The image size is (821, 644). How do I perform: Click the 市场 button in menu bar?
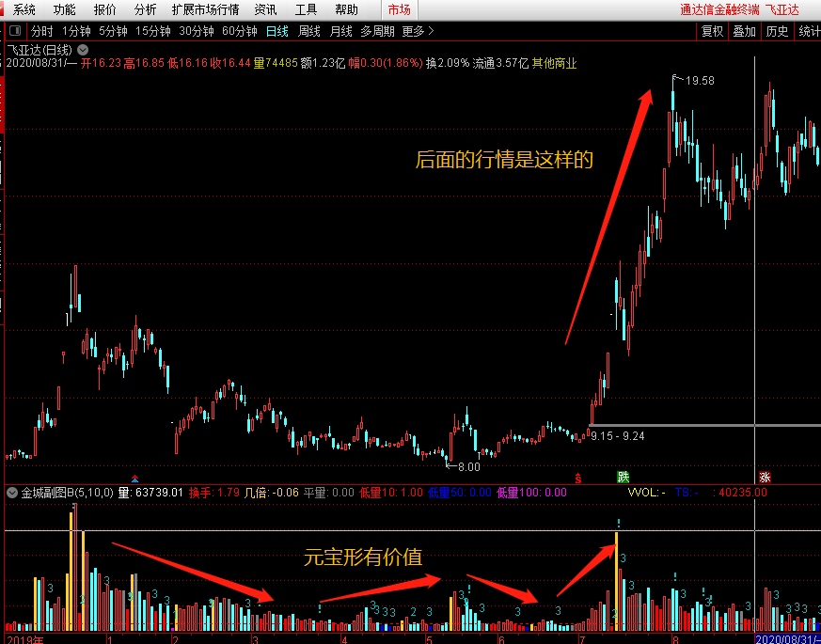click(x=399, y=9)
